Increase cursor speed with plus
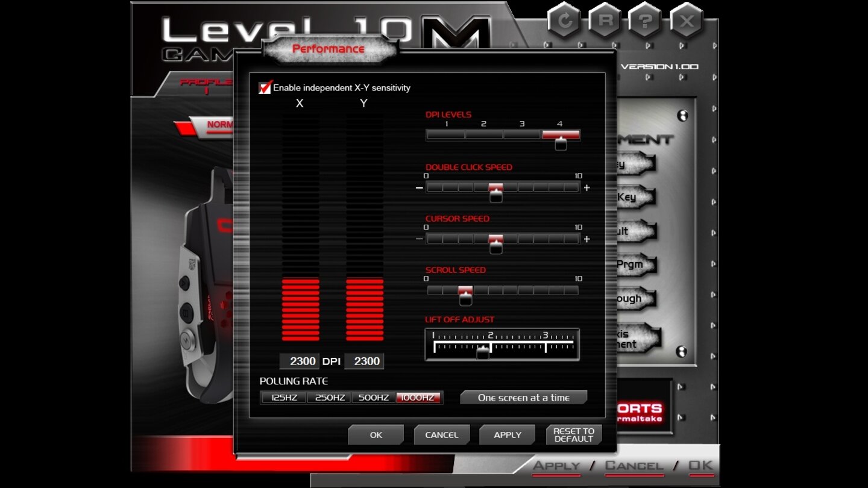The height and width of the screenshot is (488, 868). coord(587,239)
